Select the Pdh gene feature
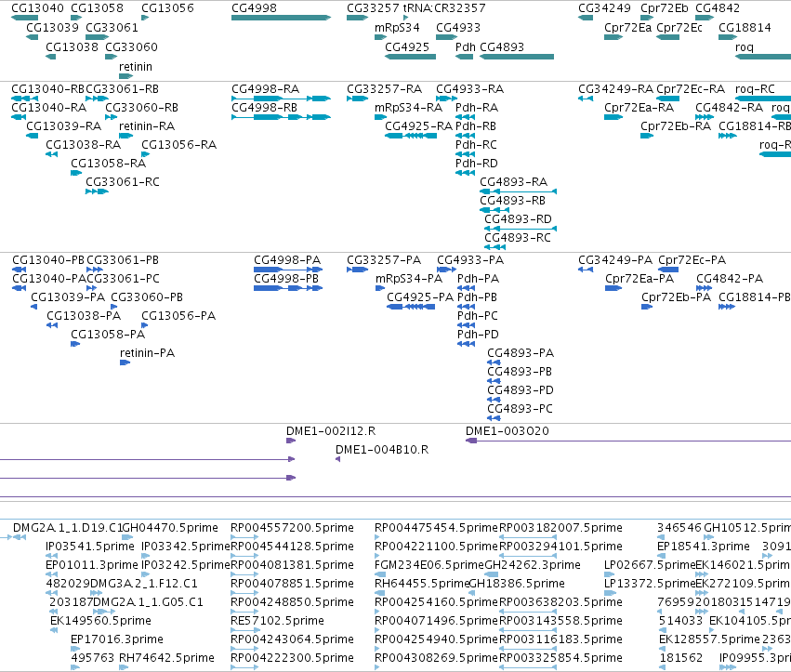791x672 pixels. coord(464,57)
